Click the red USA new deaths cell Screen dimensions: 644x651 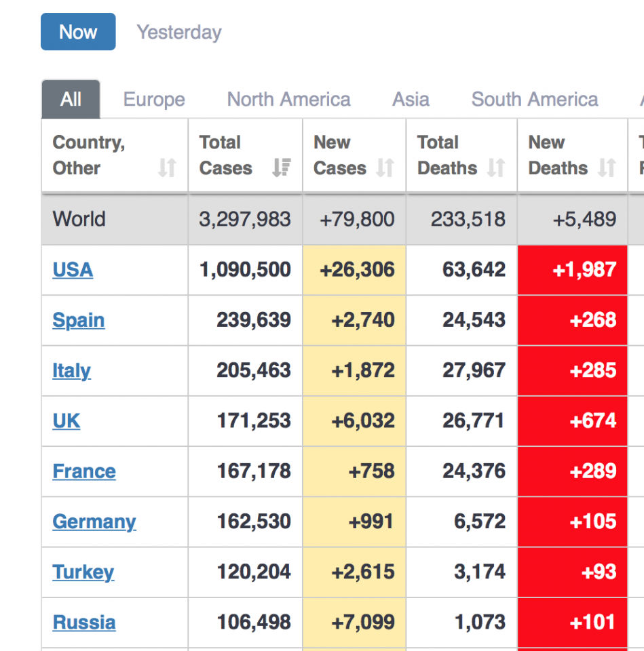tap(572, 270)
